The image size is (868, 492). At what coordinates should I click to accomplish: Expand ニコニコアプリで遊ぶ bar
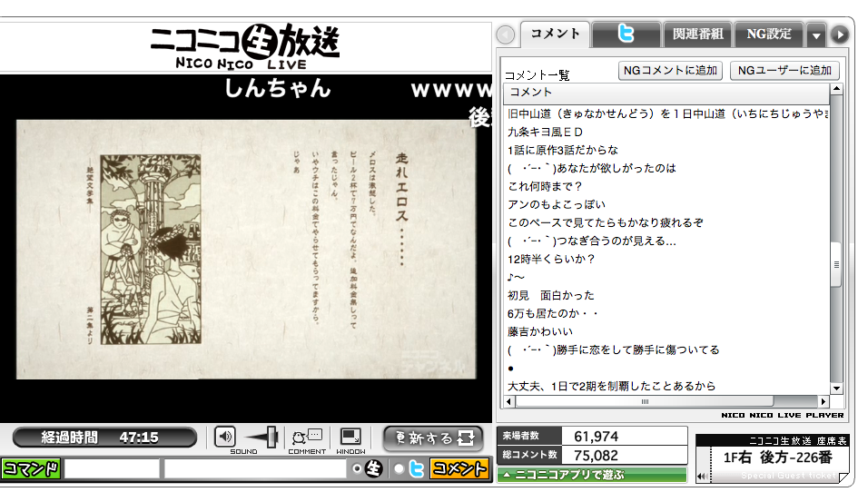tap(592, 475)
